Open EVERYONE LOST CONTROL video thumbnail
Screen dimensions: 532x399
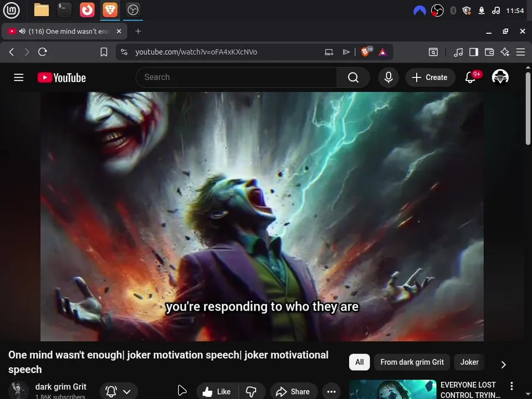[392, 390]
